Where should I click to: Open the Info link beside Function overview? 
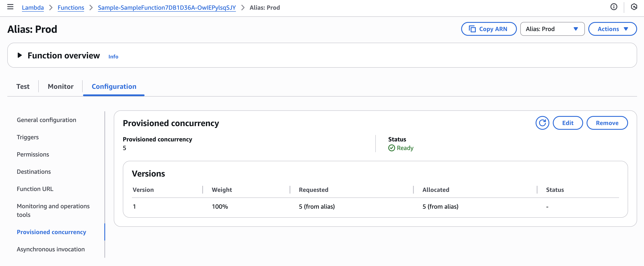(x=113, y=57)
